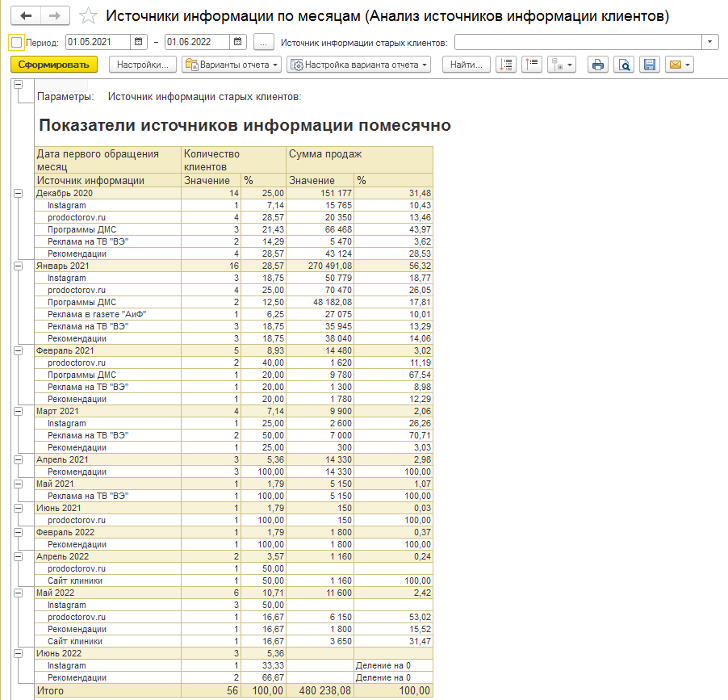Open the group level selection dropdown
728x700 pixels.
pos(562,65)
